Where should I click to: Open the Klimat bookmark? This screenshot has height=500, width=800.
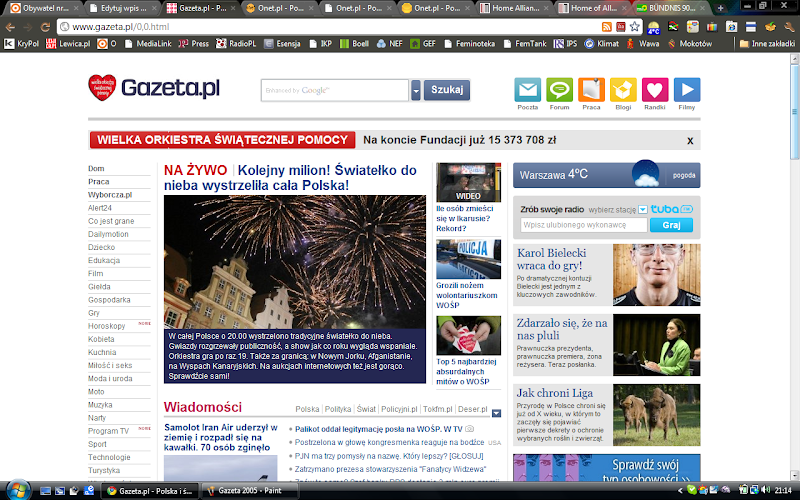click(602, 44)
